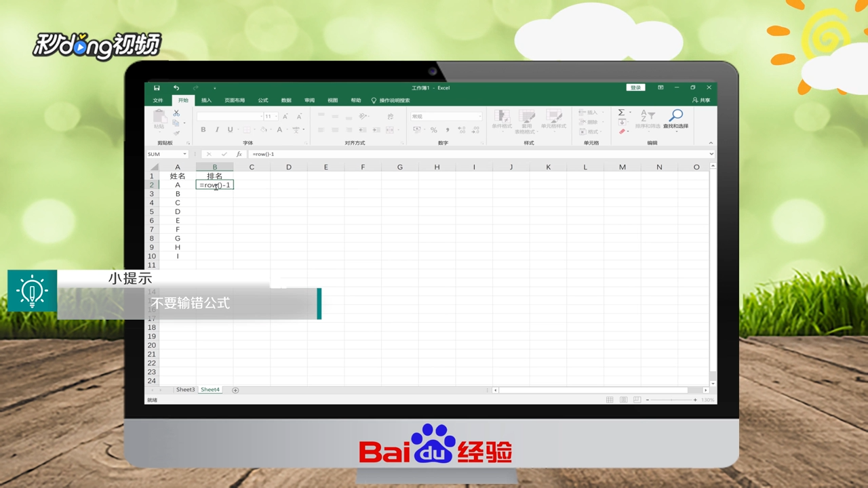Open the number format (常规) dropdown
The width and height of the screenshot is (868, 488).
pos(480,116)
